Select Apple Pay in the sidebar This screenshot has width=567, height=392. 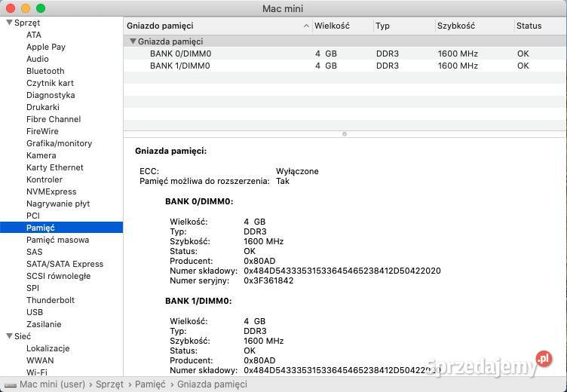coord(46,47)
